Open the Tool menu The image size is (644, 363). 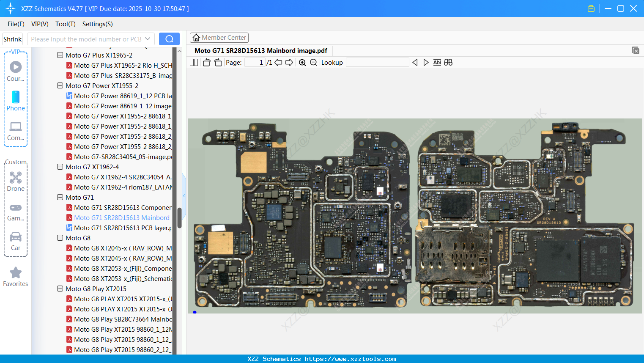click(x=65, y=24)
